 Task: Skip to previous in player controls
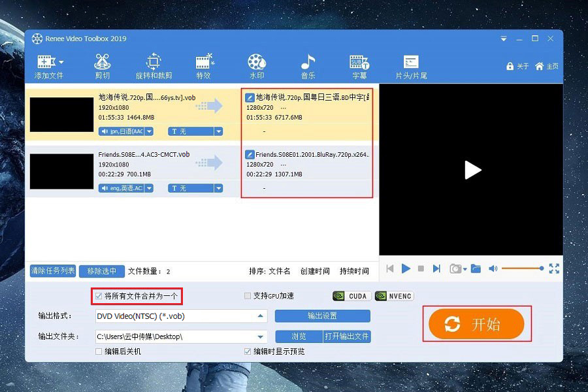click(x=390, y=269)
